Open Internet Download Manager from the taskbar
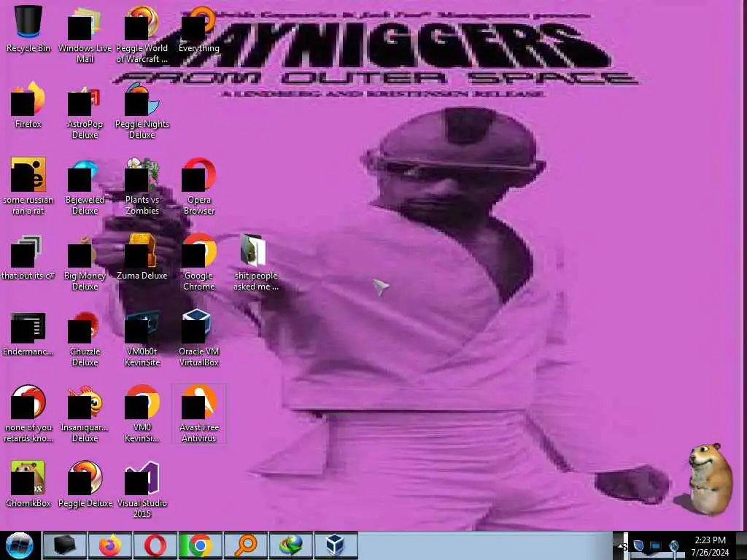This screenshot has height=560, width=747. tap(290, 545)
